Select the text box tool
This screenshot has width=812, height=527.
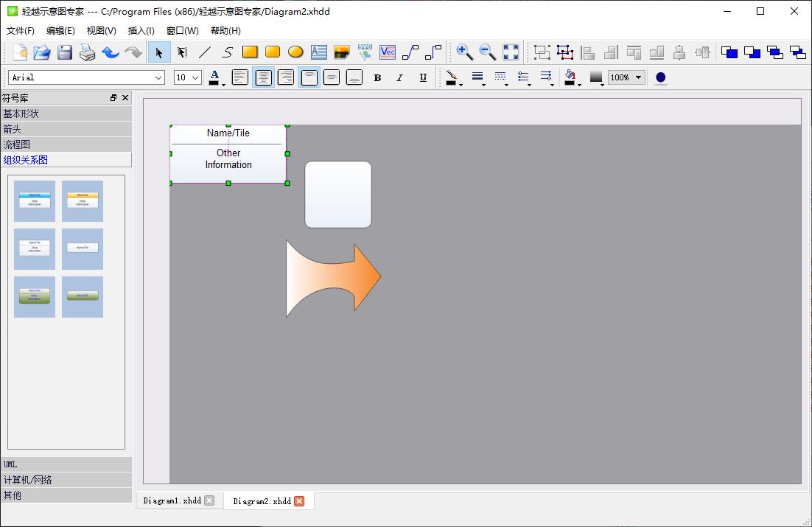(x=318, y=52)
